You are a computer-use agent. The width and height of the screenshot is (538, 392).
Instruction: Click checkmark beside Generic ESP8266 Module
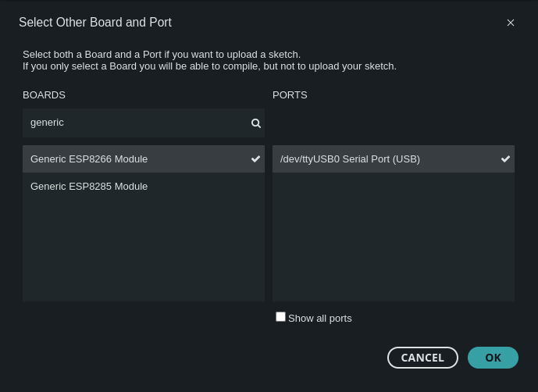pyautogui.click(x=255, y=159)
